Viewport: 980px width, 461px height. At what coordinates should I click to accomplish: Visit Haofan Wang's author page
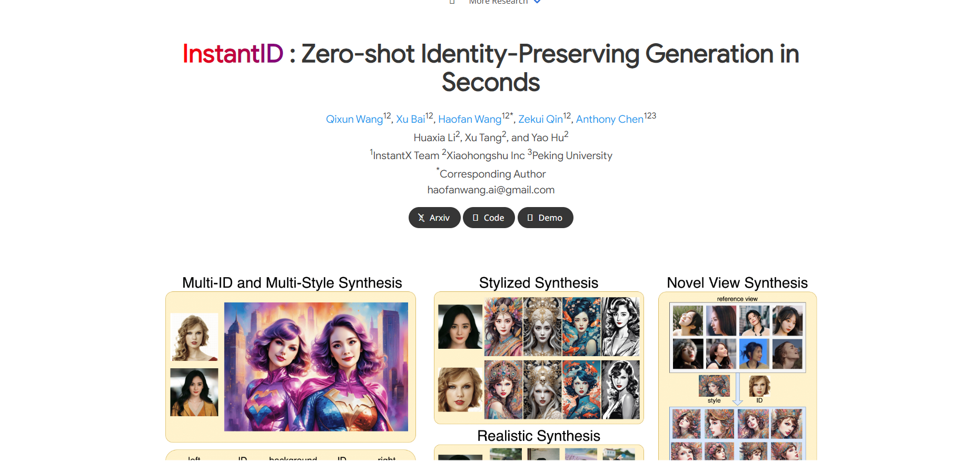[470, 119]
